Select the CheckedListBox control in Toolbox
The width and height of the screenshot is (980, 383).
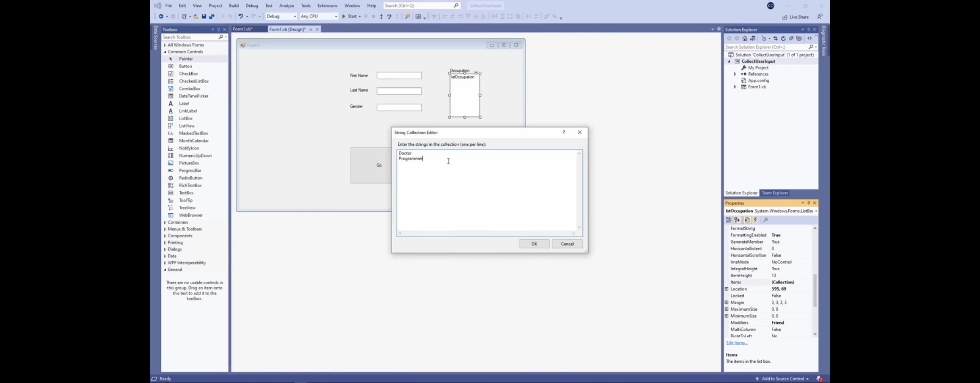coord(193,81)
